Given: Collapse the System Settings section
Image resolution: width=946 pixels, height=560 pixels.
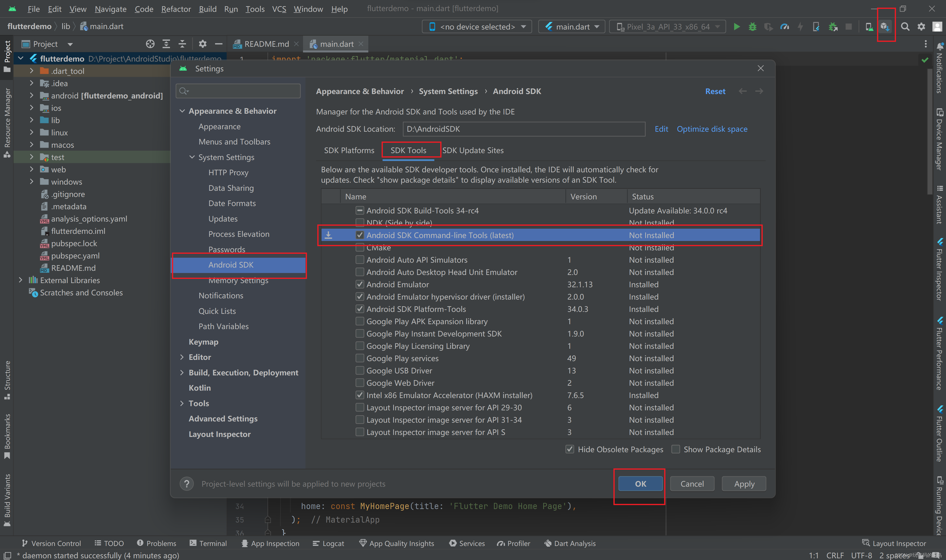Looking at the screenshot, I should coord(192,157).
